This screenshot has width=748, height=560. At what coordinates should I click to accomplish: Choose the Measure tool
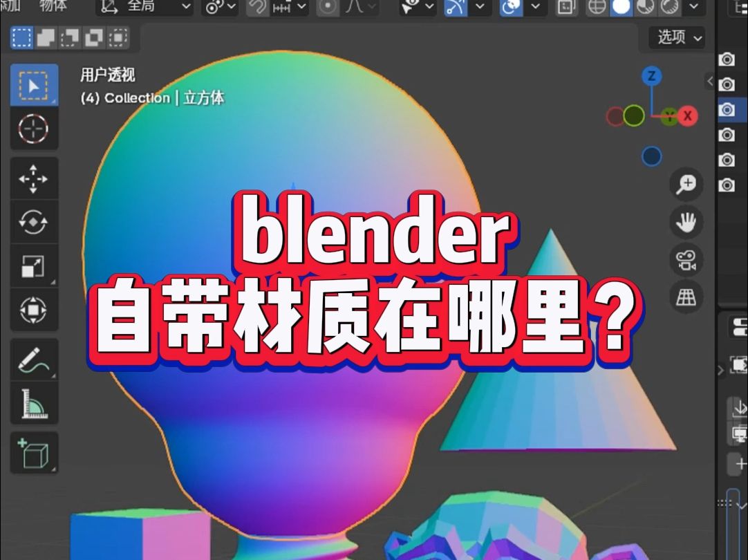click(x=35, y=404)
